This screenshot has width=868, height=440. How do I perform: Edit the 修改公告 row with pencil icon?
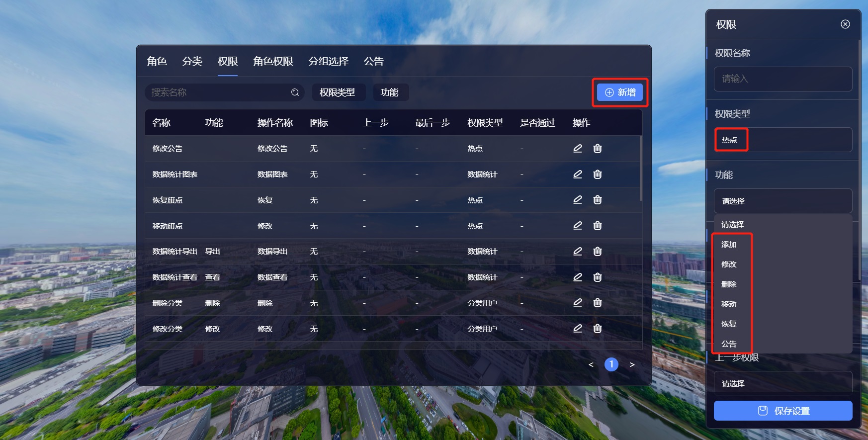coord(578,148)
